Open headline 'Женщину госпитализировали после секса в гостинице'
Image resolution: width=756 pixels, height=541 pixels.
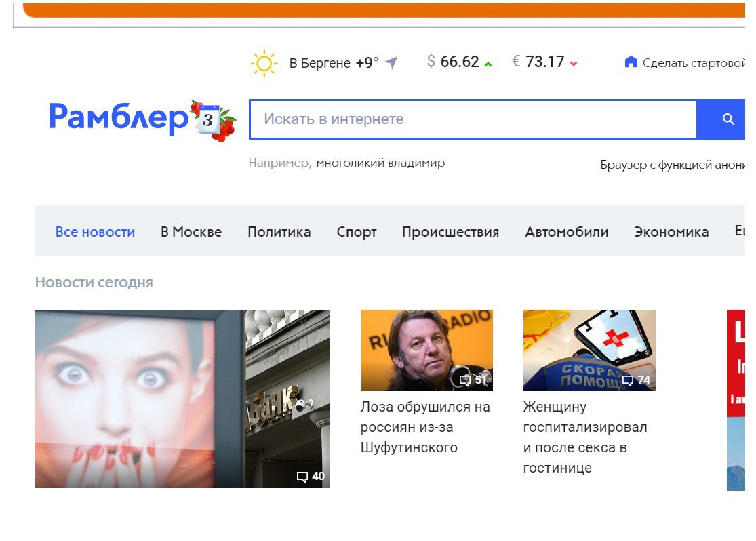pos(585,437)
